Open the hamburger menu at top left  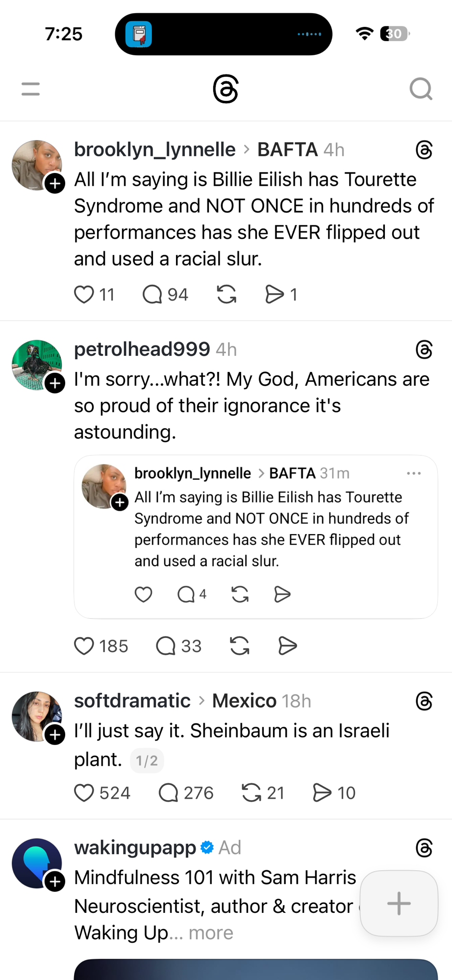(x=30, y=89)
